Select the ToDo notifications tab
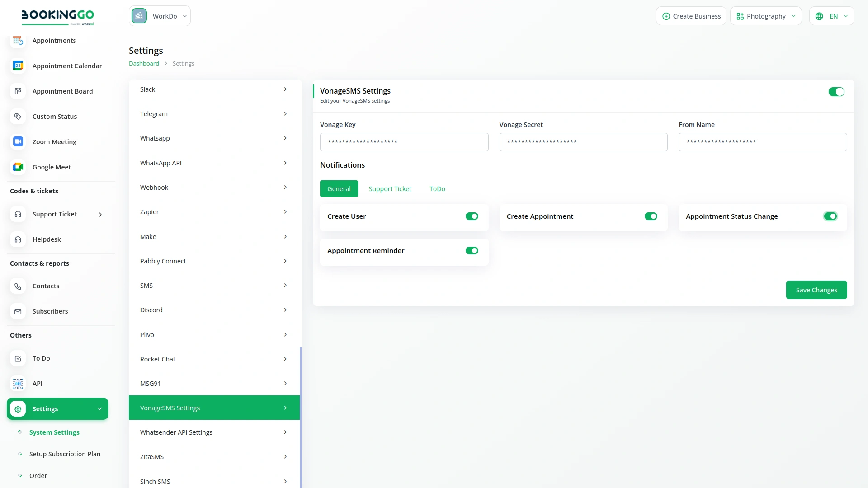Screen dimensions: 868x488 (x=437, y=189)
